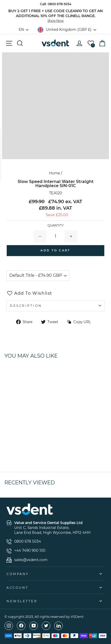Open the shopping cart bag icon
111x644 pixels.
(102, 43)
